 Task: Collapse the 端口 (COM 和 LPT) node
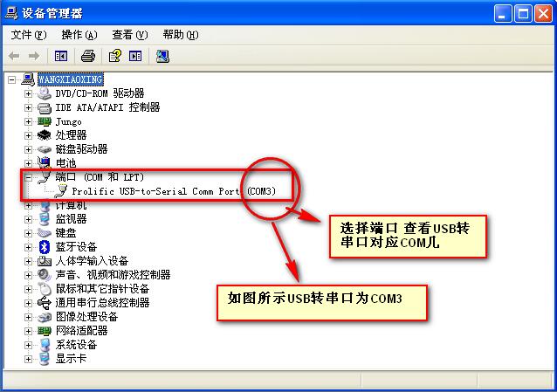(28, 177)
